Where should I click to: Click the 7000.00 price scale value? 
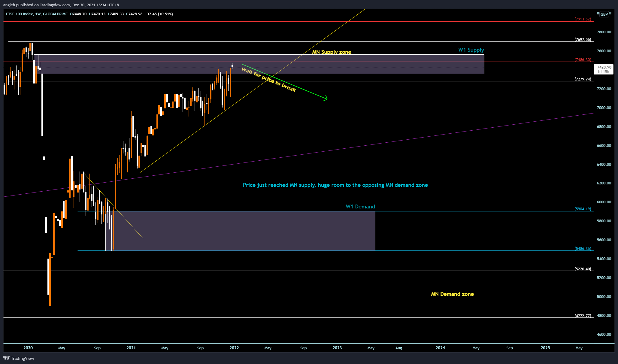[604, 108]
